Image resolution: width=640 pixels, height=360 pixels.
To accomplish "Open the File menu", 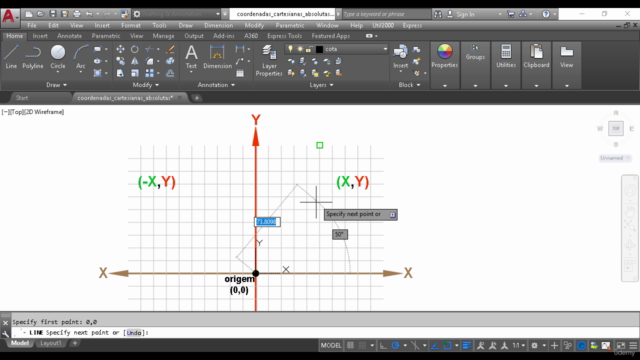I will (x=32, y=25).
